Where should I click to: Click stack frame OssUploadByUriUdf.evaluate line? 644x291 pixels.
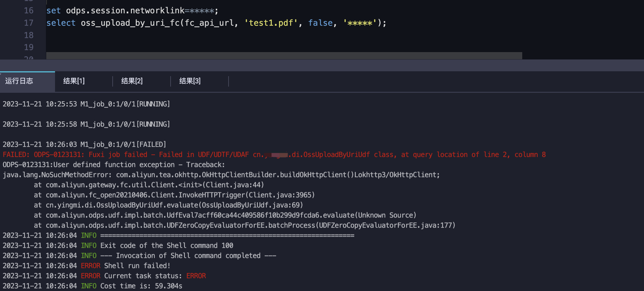168,205
